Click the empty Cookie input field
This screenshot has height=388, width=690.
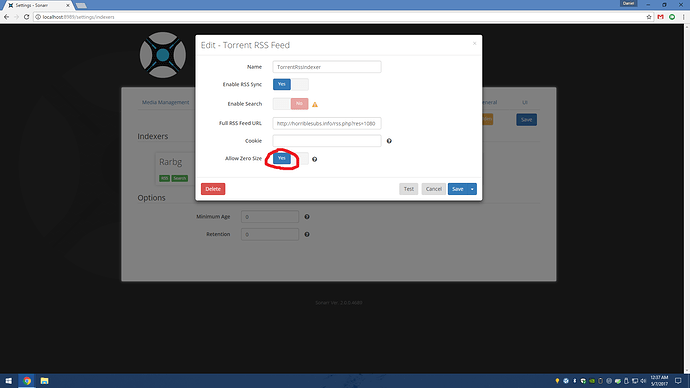[327, 141]
